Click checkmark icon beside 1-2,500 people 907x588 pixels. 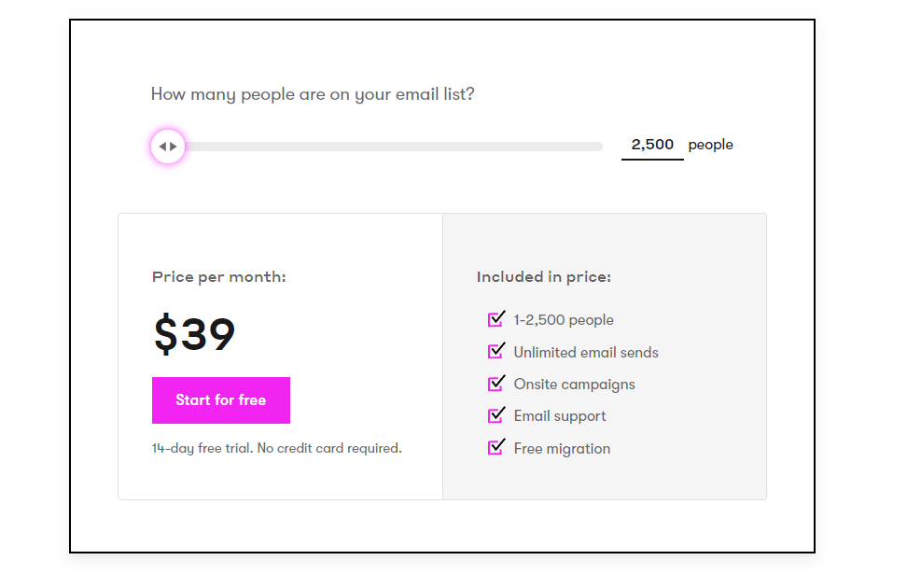pyautogui.click(x=496, y=319)
